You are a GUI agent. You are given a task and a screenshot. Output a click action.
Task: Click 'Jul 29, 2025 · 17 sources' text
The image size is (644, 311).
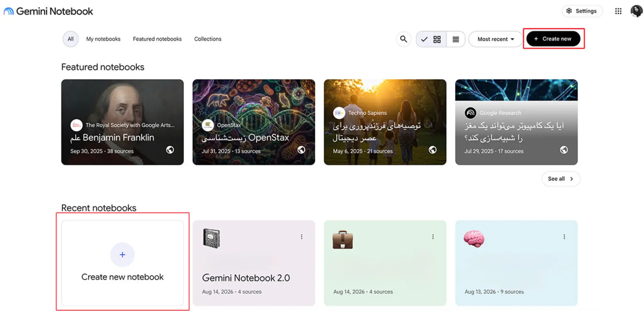[x=494, y=151]
